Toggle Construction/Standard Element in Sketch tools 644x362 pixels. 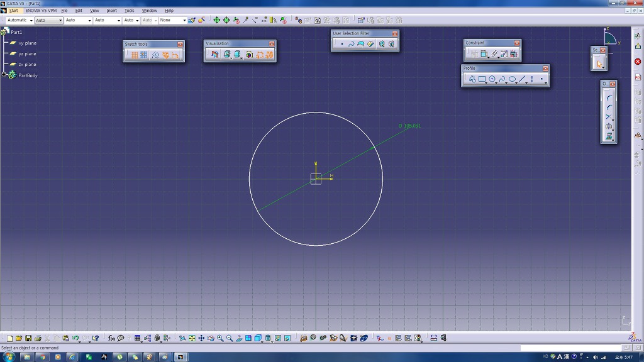click(155, 55)
